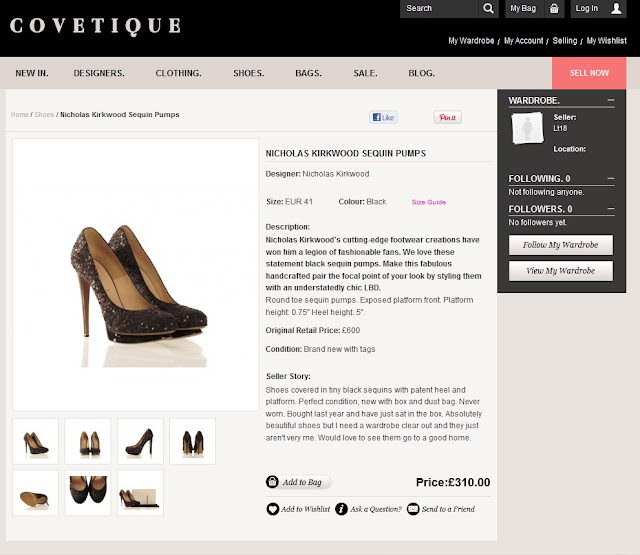The height and width of the screenshot is (555, 640).
Task: Open the Selling link
Action: (x=565, y=41)
